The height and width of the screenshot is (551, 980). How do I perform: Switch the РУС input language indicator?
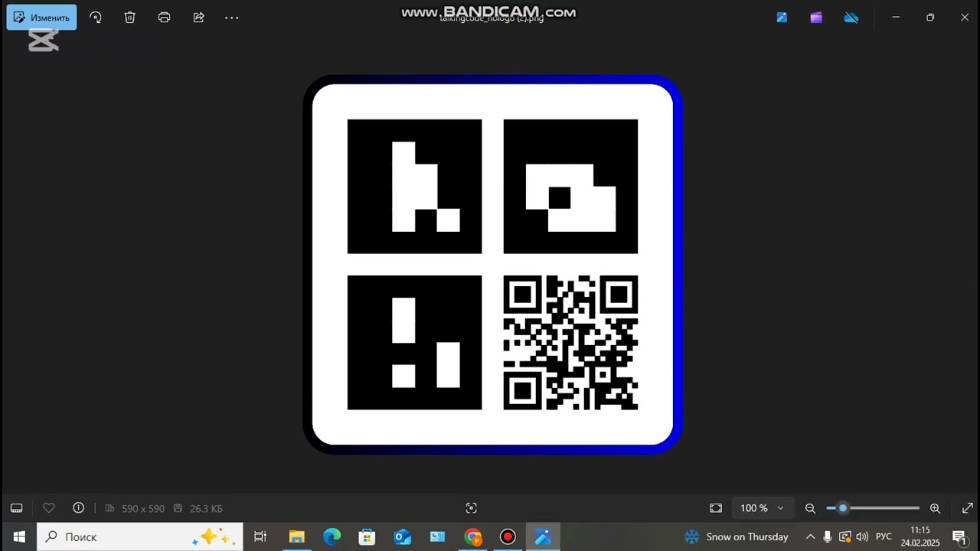[884, 536]
